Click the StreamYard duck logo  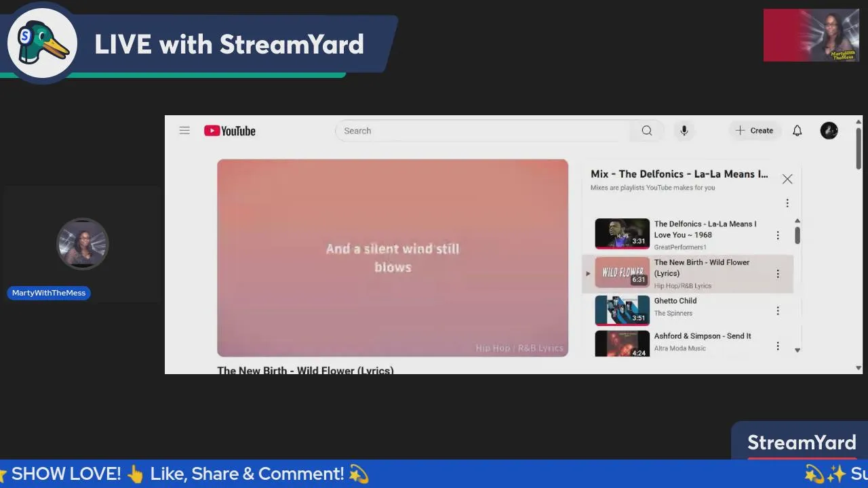pyautogui.click(x=42, y=43)
